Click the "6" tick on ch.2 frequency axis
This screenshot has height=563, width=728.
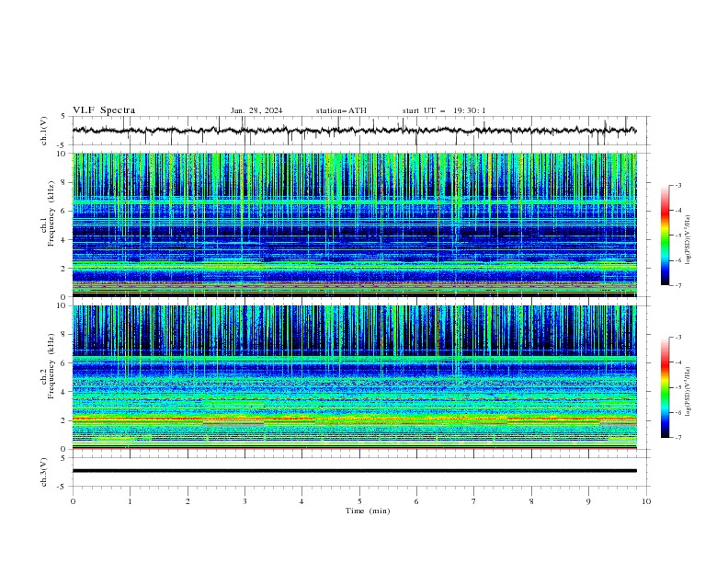pos(65,362)
